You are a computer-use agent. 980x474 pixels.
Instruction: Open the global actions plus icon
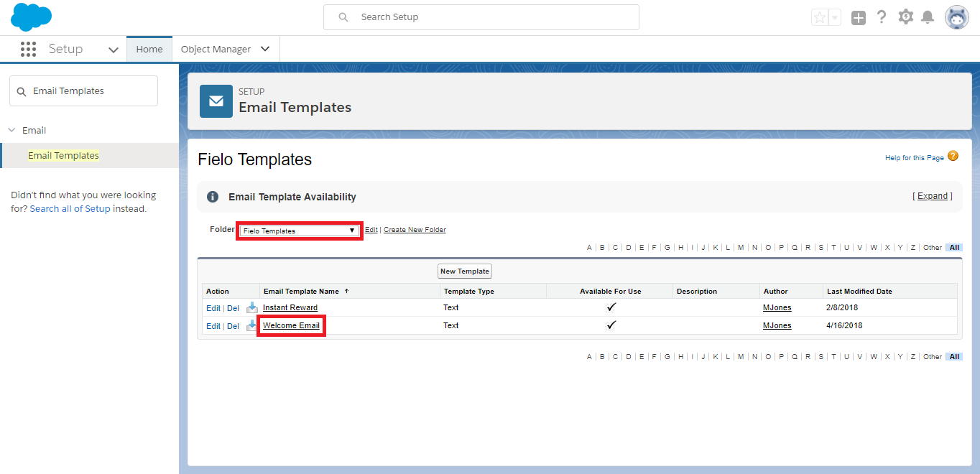859,17
